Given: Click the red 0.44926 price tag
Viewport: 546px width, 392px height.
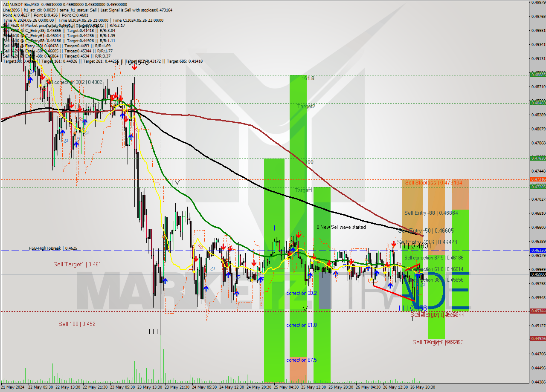Looking at the screenshot, I should pos(537,339).
